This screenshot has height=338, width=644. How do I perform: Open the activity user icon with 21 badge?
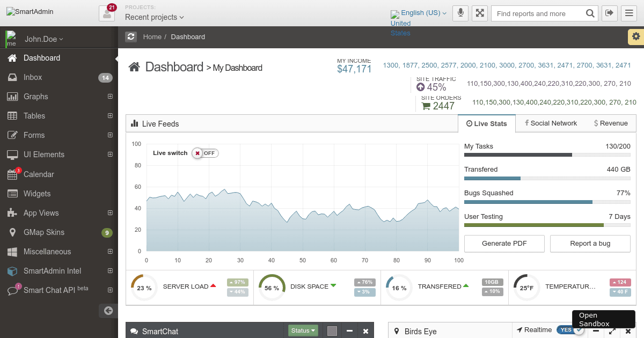click(x=107, y=13)
